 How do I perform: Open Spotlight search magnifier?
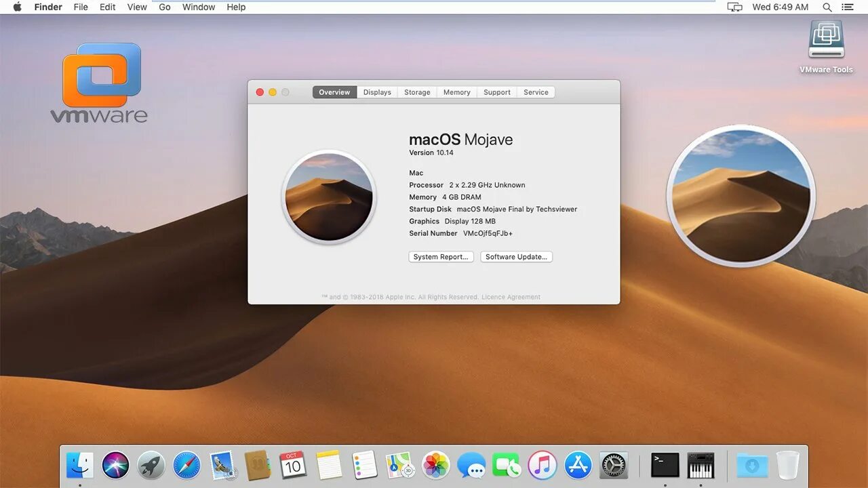(827, 7)
